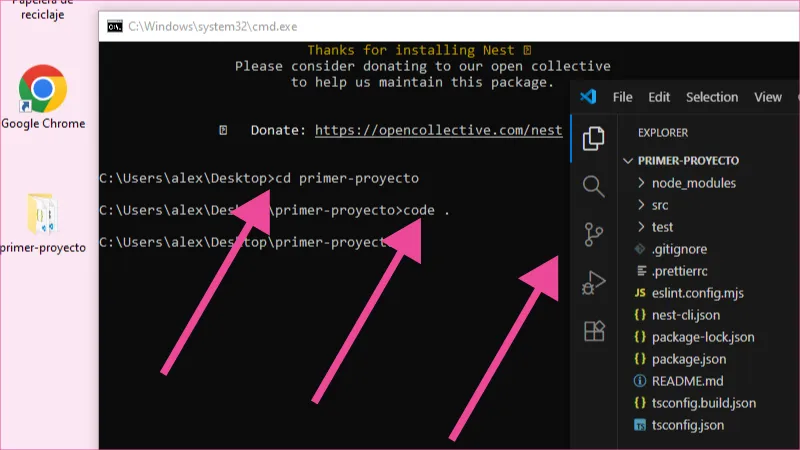Viewport: 800px width, 450px height.
Task: Click the braces icon of package-lock.json
Action: [640, 337]
